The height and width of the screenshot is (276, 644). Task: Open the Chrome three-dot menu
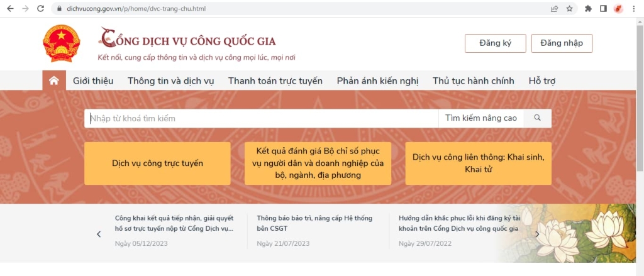coord(634,9)
